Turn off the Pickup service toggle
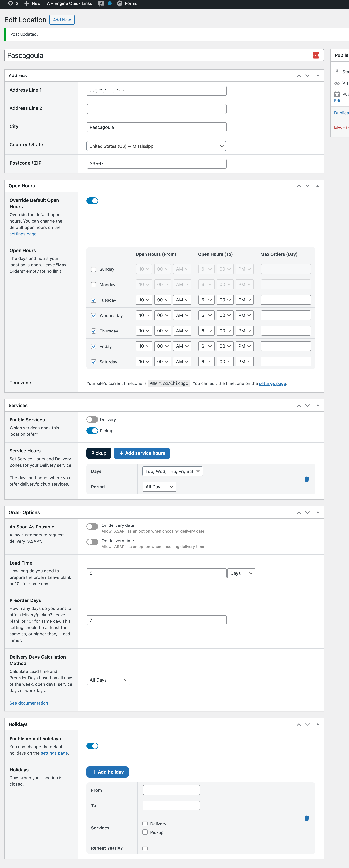 [92, 431]
